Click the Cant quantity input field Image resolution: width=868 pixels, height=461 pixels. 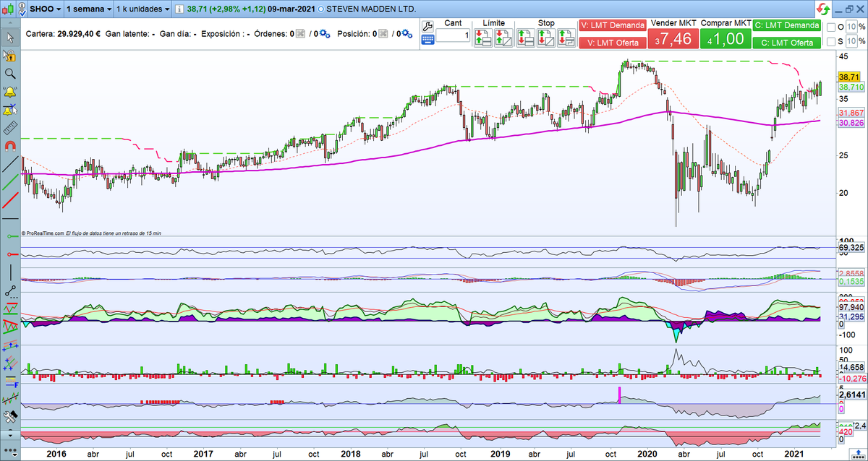pos(454,35)
